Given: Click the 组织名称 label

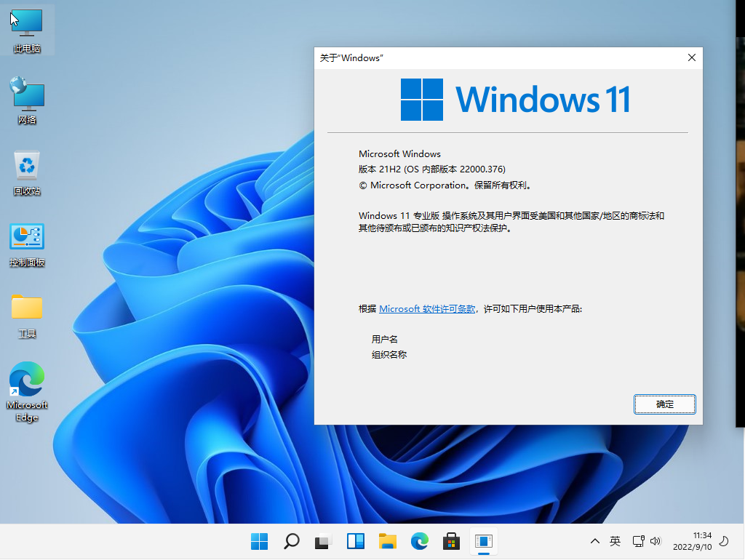Looking at the screenshot, I should [x=389, y=354].
